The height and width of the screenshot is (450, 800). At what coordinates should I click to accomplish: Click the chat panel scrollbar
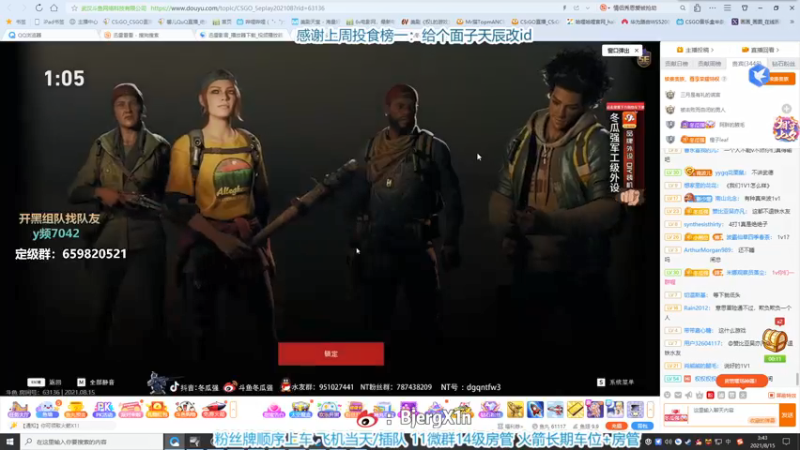point(797,379)
